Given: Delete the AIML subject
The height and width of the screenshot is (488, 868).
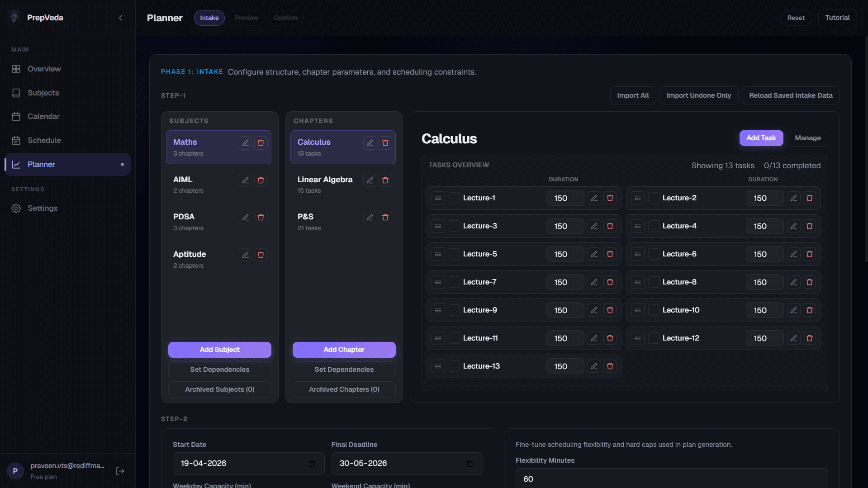Looking at the screenshot, I should pos(261,180).
